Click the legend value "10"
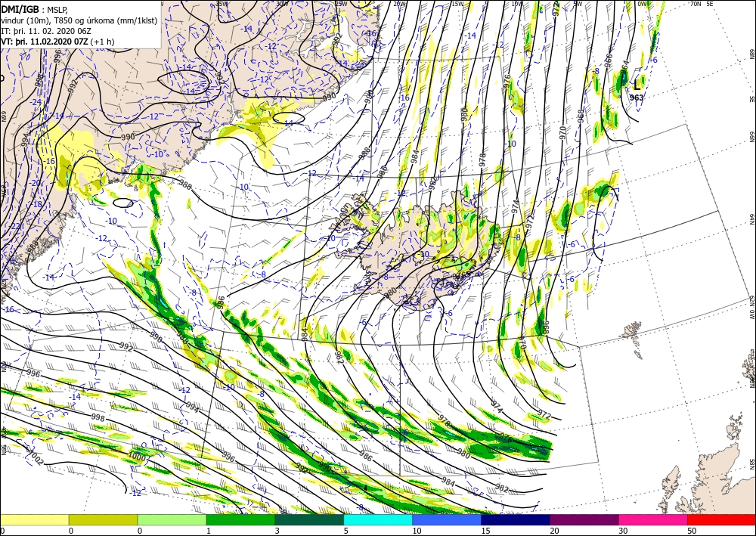The image size is (756, 536). (x=417, y=531)
